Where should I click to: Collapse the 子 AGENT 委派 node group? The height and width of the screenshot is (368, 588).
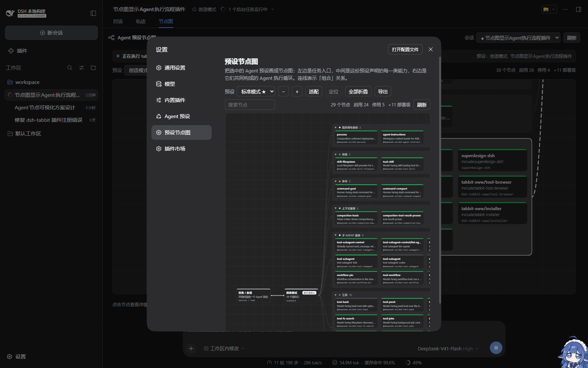coord(336,235)
